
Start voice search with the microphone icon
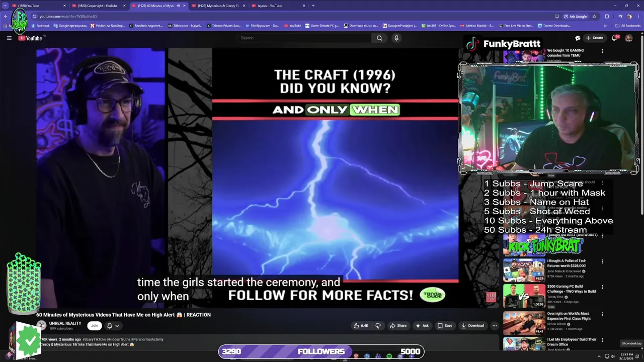click(x=396, y=38)
